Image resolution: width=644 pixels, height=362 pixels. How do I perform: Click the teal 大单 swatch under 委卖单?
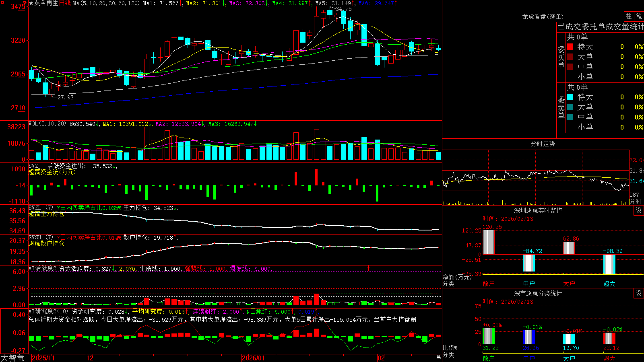[x=570, y=107]
